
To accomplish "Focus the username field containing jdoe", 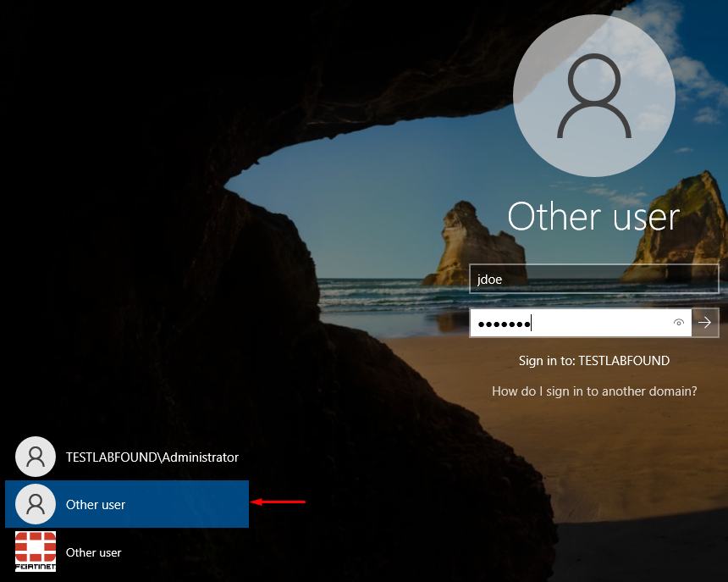I will click(593, 279).
